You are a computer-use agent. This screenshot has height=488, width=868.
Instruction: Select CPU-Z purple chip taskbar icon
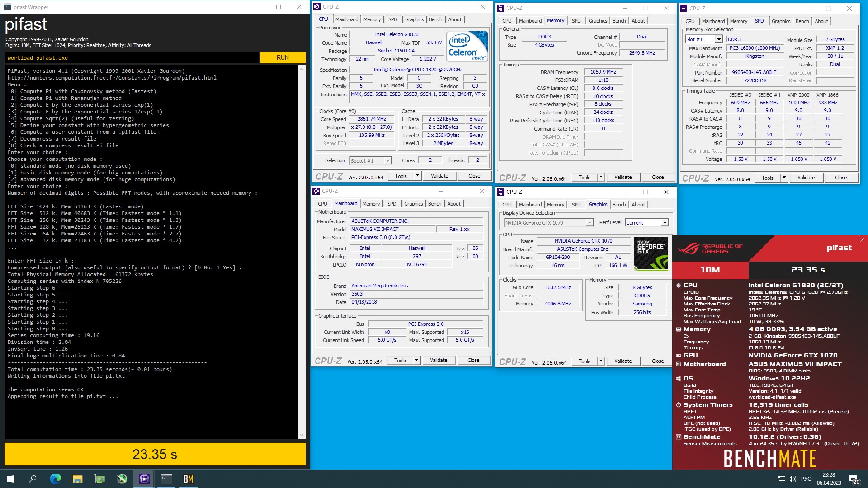pos(144,479)
